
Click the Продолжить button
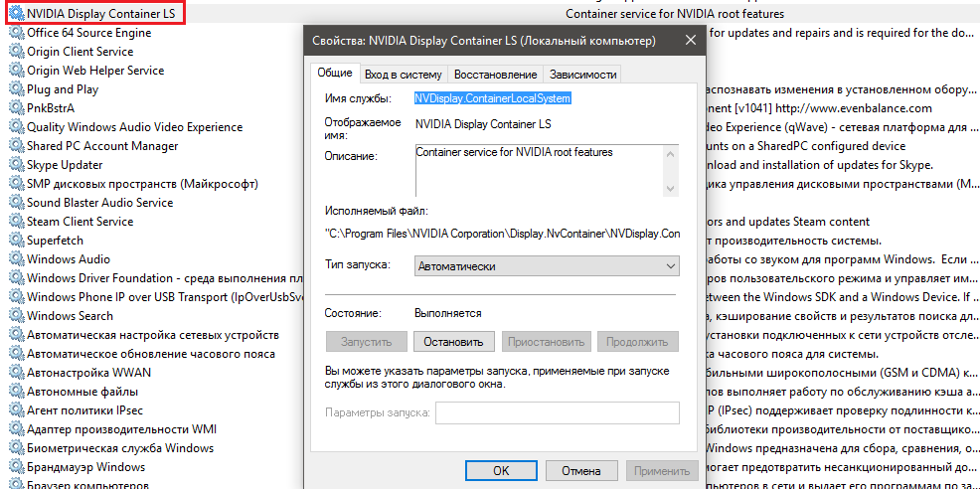pyautogui.click(x=637, y=342)
